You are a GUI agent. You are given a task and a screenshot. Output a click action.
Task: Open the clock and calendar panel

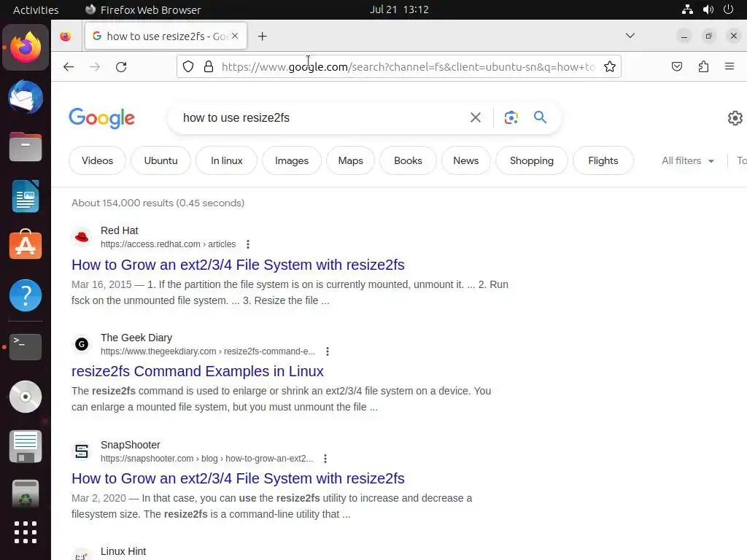[x=399, y=9]
